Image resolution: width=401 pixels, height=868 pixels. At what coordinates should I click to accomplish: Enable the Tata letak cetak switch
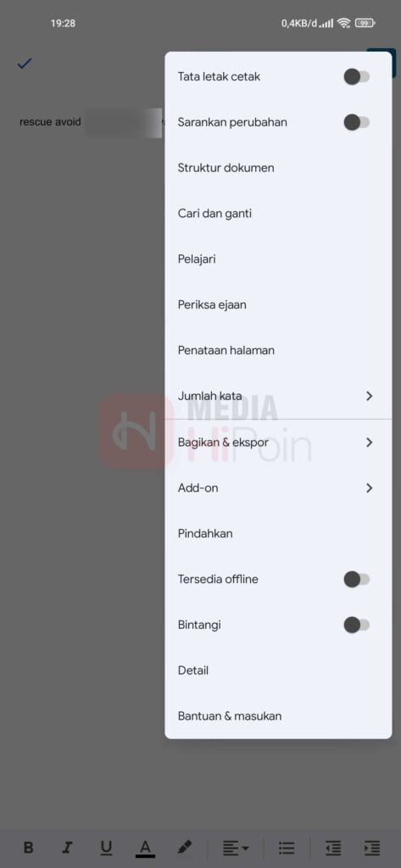(x=357, y=77)
